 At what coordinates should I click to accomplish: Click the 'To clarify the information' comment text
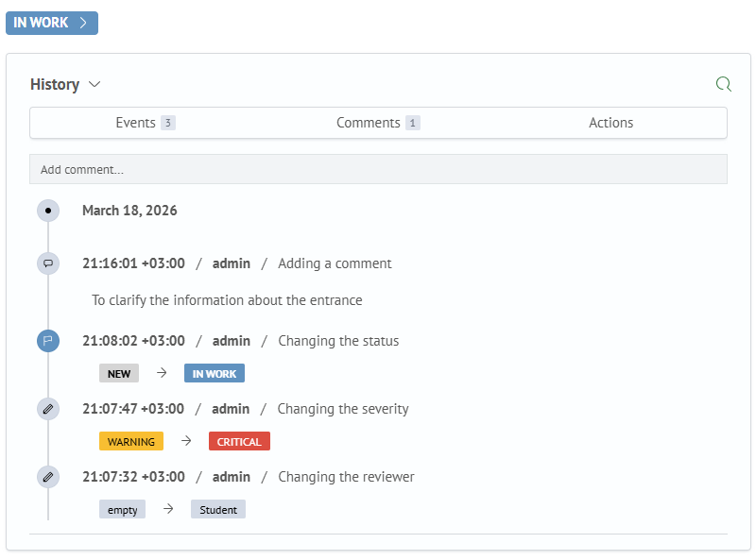[227, 300]
